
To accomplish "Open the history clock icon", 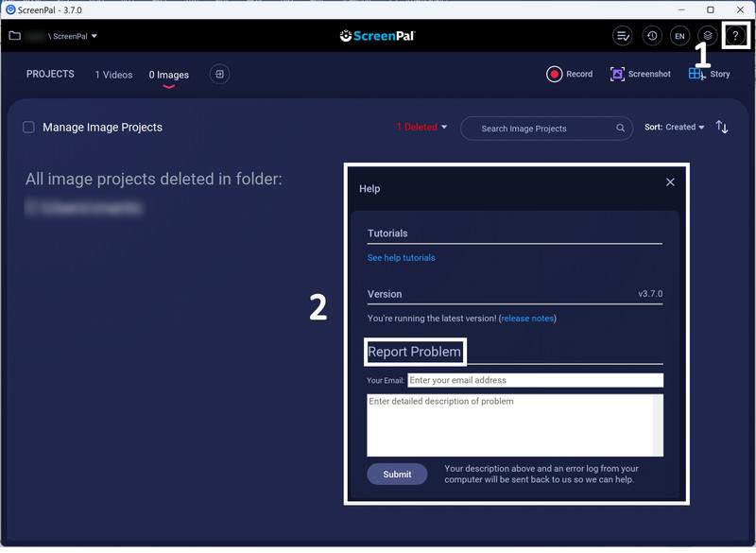I will tap(652, 36).
